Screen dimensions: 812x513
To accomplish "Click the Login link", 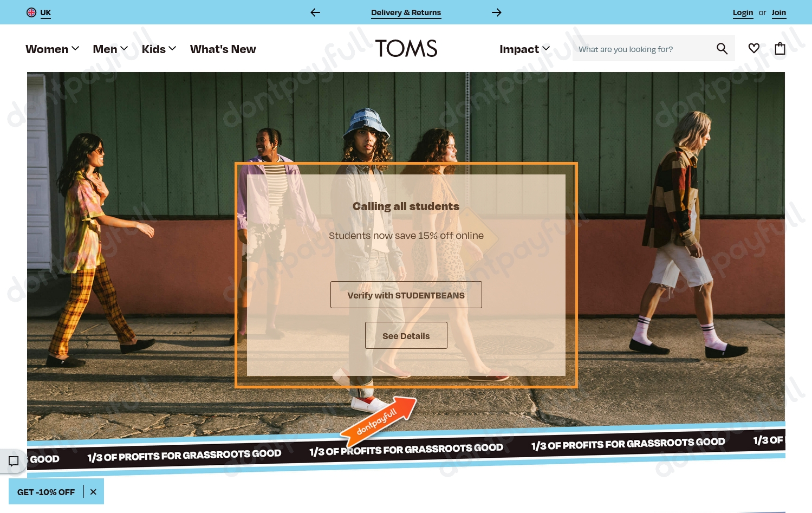I will [x=743, y=12].
